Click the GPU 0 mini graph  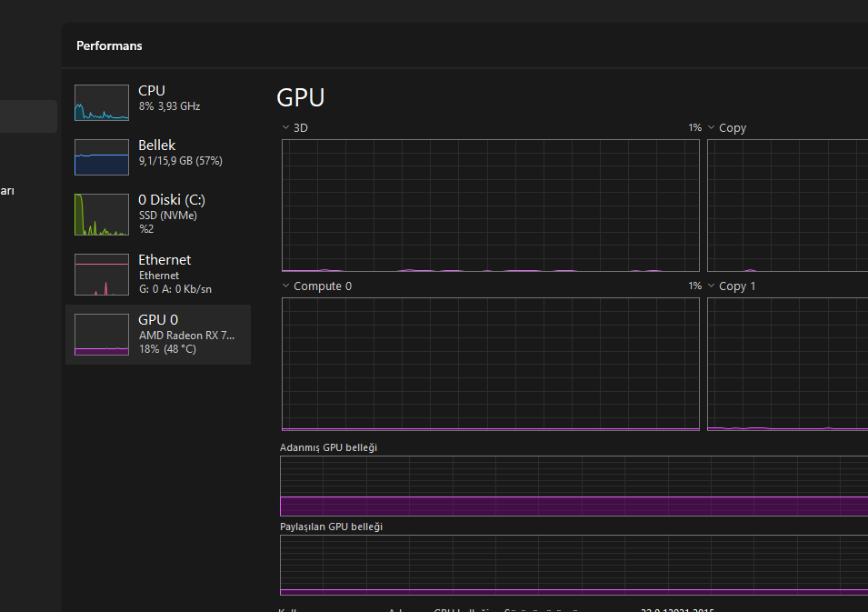tap(102, 335)
